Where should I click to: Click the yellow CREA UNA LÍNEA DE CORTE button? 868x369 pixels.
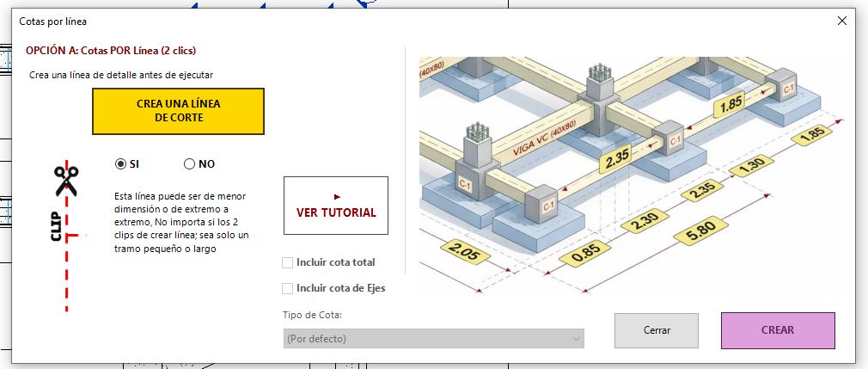pyautogui.click(x=178, y=111)
